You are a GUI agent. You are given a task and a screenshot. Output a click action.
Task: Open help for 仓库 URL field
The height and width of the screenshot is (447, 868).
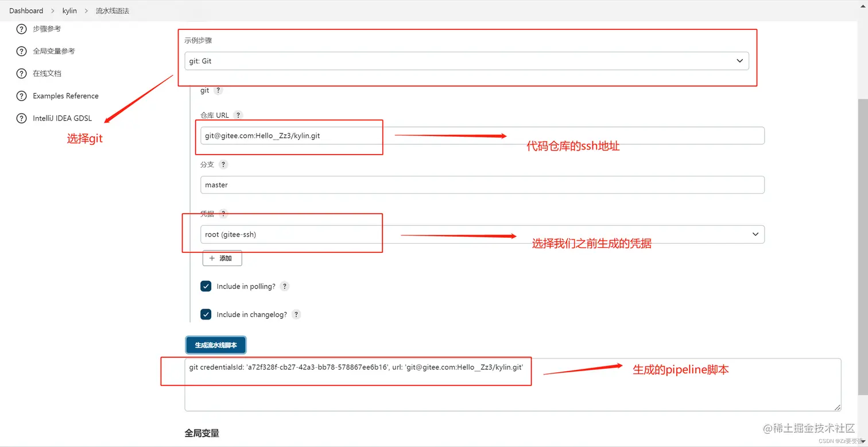point(238,115)
